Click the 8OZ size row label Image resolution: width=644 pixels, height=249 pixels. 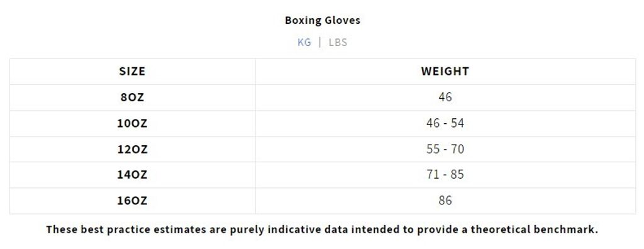click(x=132, y=97)
